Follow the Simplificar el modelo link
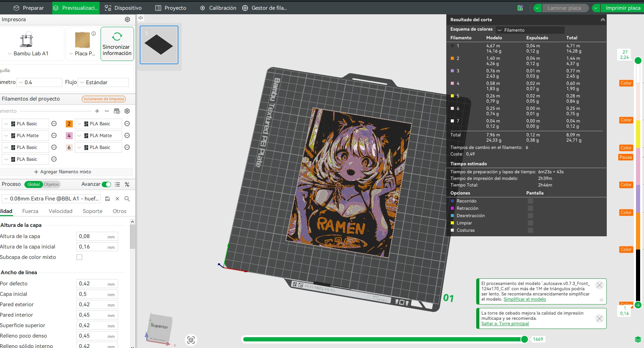 pos(525,299)
